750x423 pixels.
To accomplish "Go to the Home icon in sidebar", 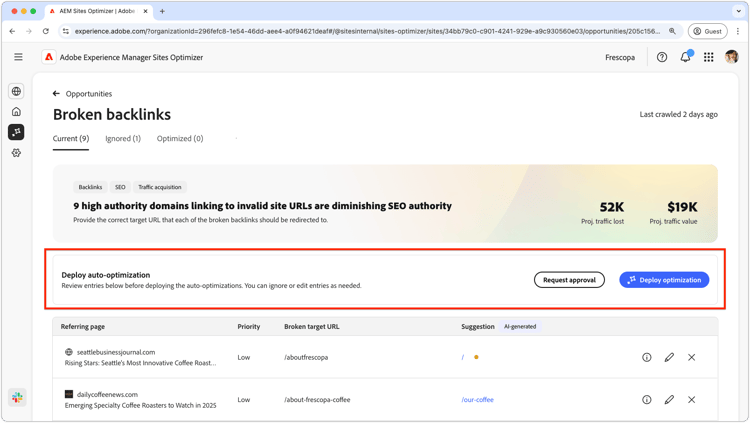I will 16,111.
